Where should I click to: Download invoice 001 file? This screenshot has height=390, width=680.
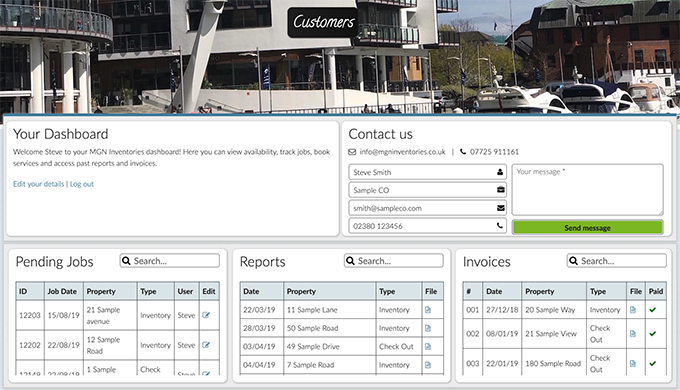633,310
